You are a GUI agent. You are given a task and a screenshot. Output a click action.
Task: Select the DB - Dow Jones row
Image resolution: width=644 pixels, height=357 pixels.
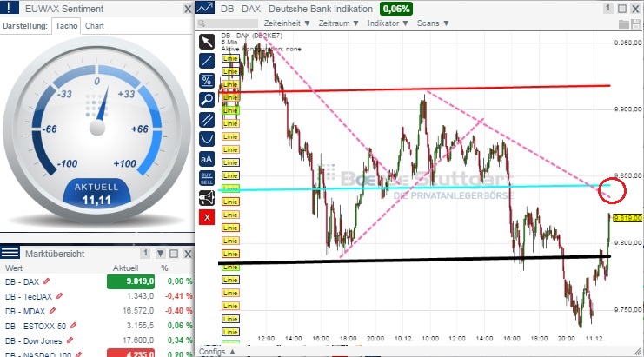pos(97,340)
